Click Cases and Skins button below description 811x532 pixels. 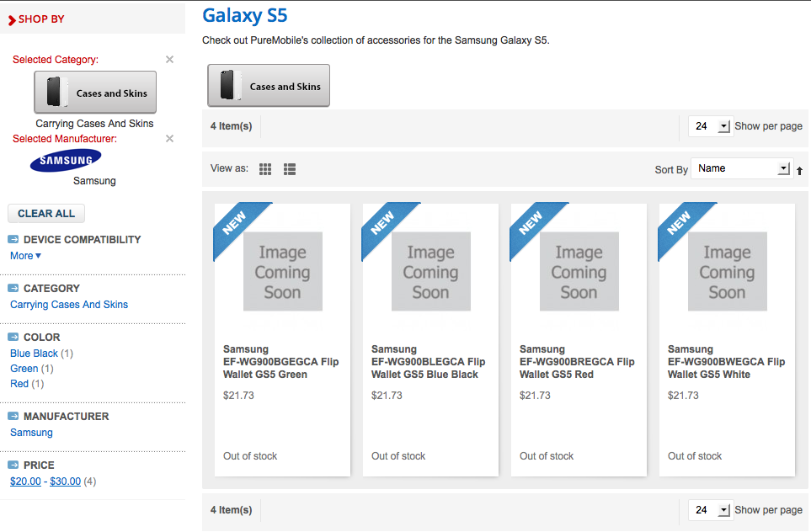click(269, 86)
